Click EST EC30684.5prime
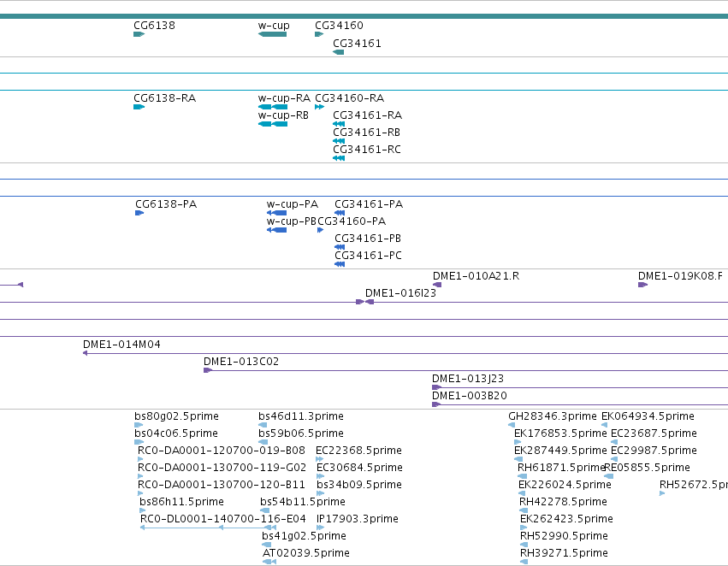The image size is (728, 566). (359, 469)
